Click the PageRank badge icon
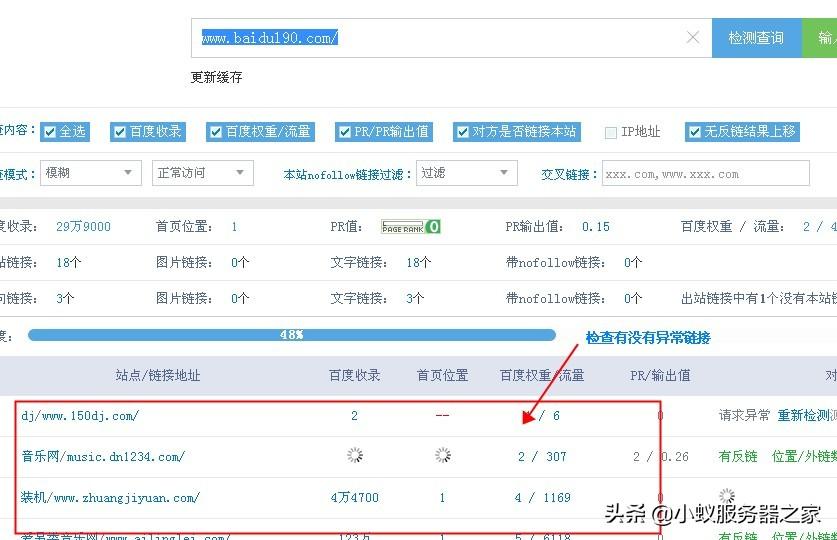837x540 pixels. [410, 227]
